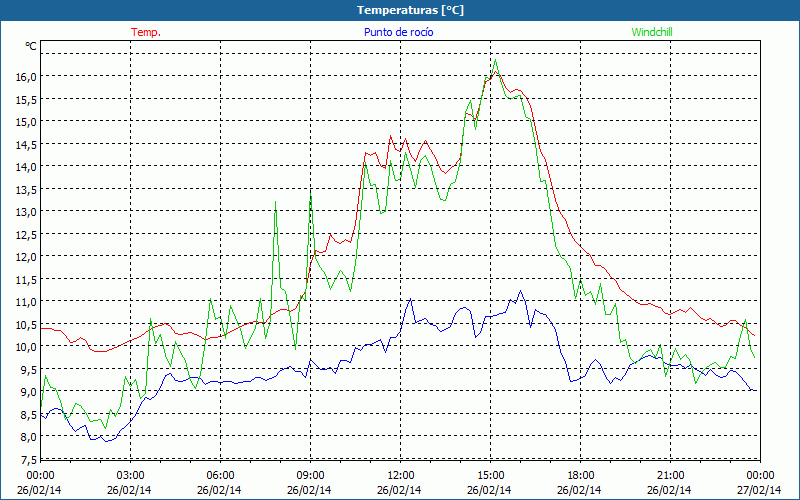This screenshot has width=800, height=500.
Task: Click the 7,5 y-axis value
Action: coord(29,459)
